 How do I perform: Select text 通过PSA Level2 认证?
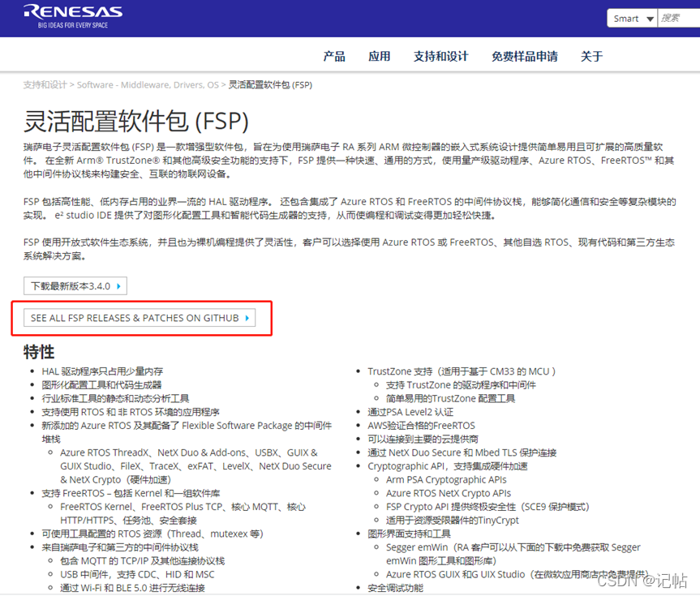[410, 412]
